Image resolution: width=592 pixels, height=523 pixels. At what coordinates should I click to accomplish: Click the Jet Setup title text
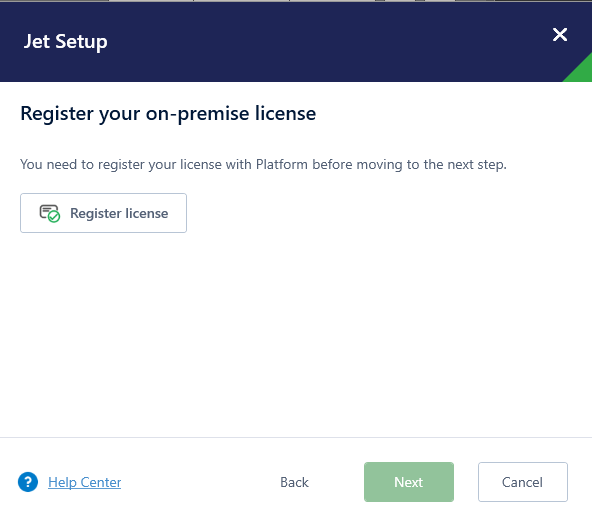click(x=66, y=42)
